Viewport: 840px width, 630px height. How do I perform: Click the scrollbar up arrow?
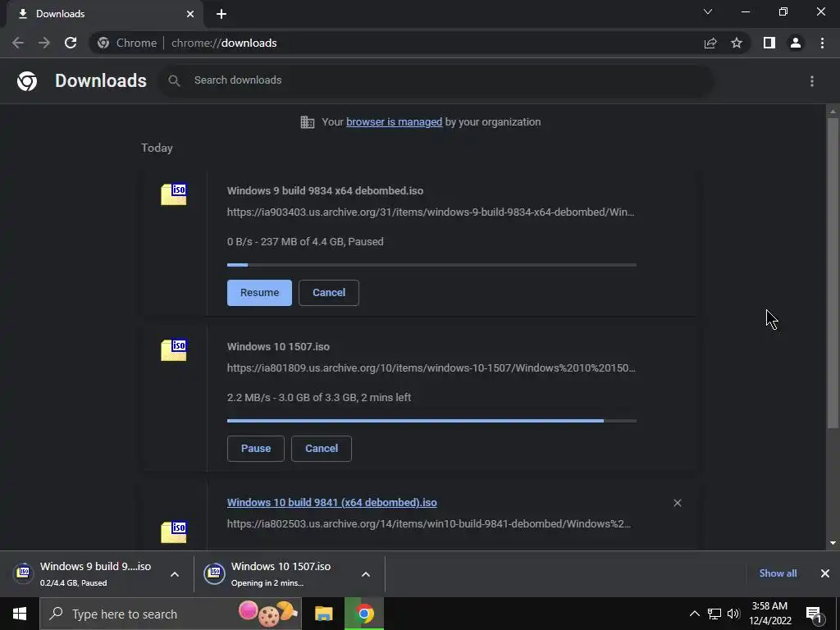point(833,111)
